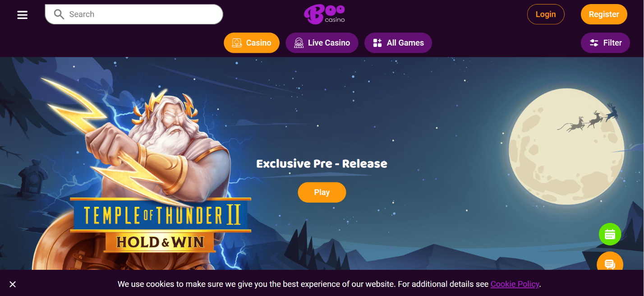Expand the Filter options
Screen dimensions: 644x296
(x=605, y=43)
